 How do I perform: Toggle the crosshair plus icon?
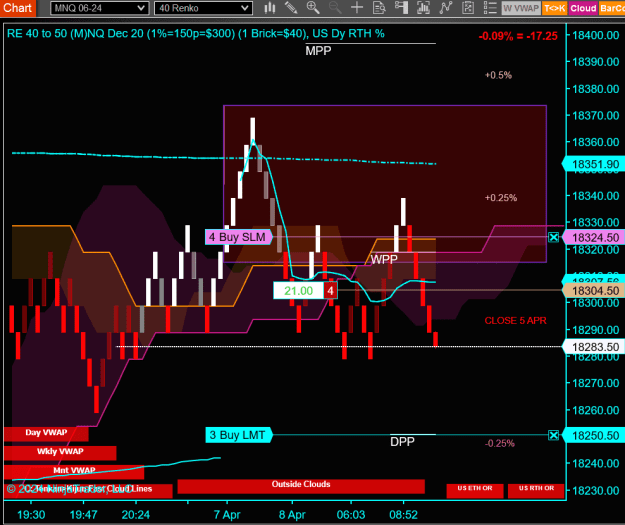tap(357, 8)
